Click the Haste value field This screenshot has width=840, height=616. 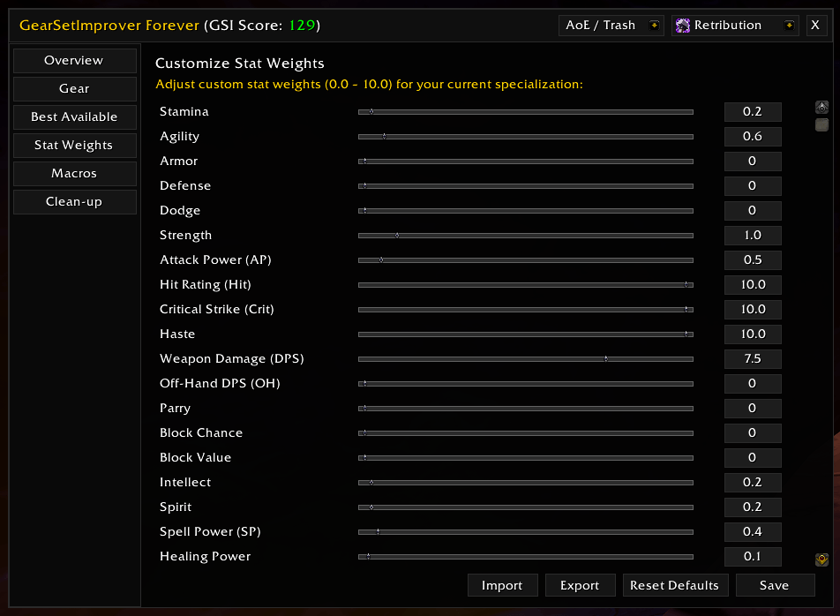click(x=753, y=334)
